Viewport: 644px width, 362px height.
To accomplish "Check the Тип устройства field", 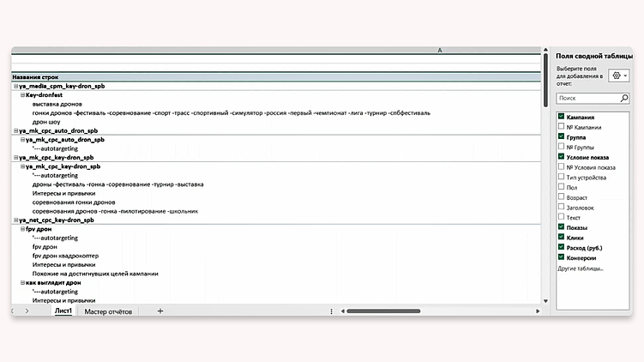I will [x=561, y=177].
